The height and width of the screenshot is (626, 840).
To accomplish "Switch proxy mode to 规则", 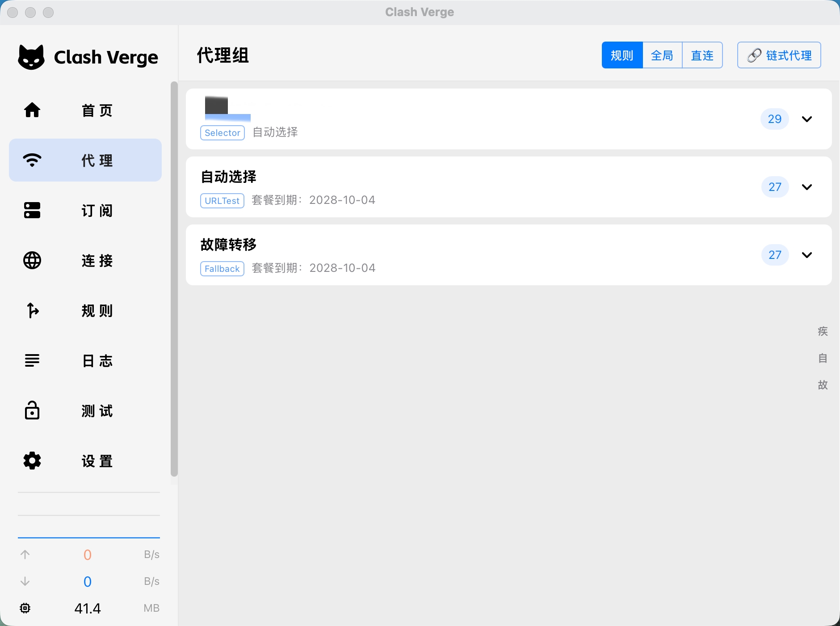I will (x=622, y=55).
